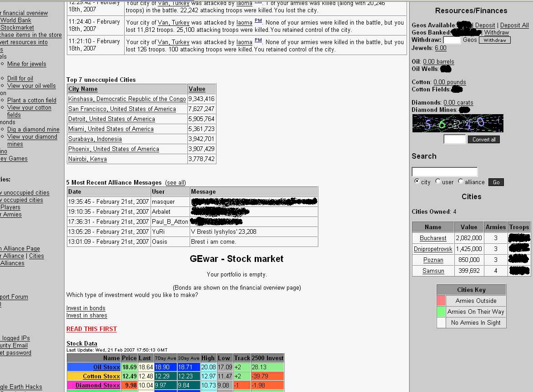Viewport: 533px width, 392px height.
Task: Click the PM icon in the 11:21:10 battle row
Action: coord(258,40)
